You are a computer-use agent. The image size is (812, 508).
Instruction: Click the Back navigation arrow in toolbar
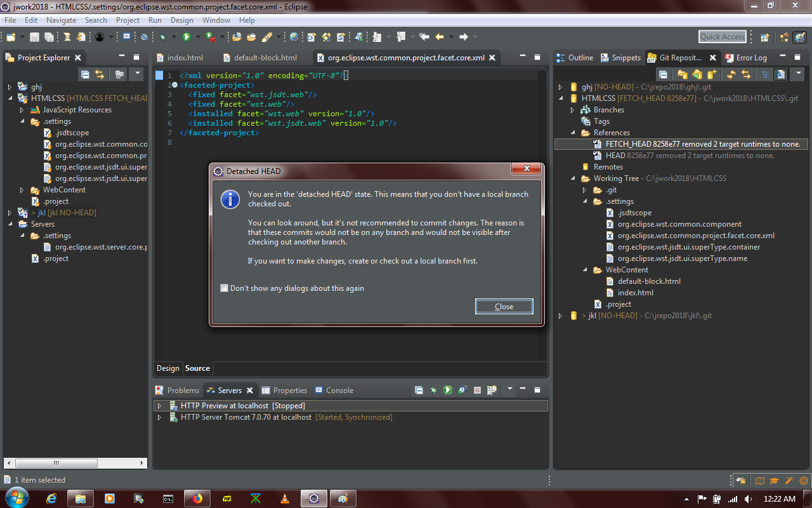click(440, 37)
